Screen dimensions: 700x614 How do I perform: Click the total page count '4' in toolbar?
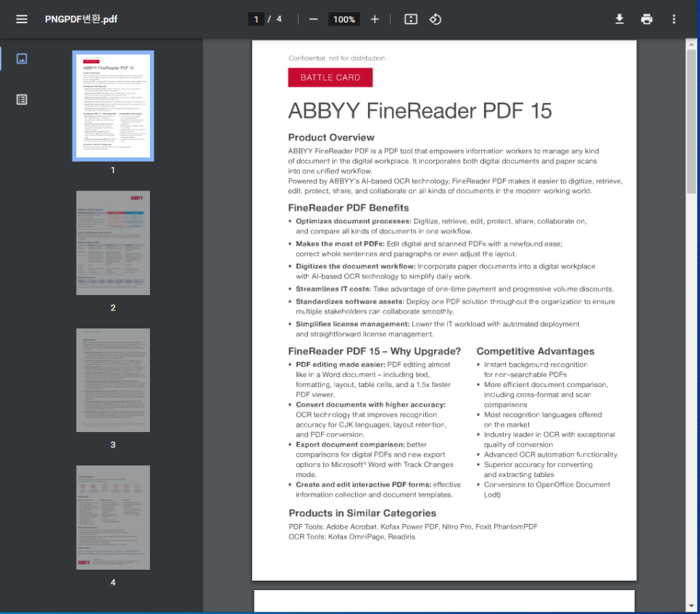pyautogui.click(x=279, y=19)
